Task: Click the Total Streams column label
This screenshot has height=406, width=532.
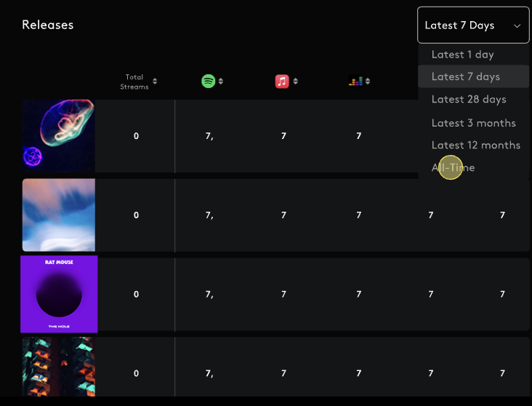Action: [x=134, y=82]
